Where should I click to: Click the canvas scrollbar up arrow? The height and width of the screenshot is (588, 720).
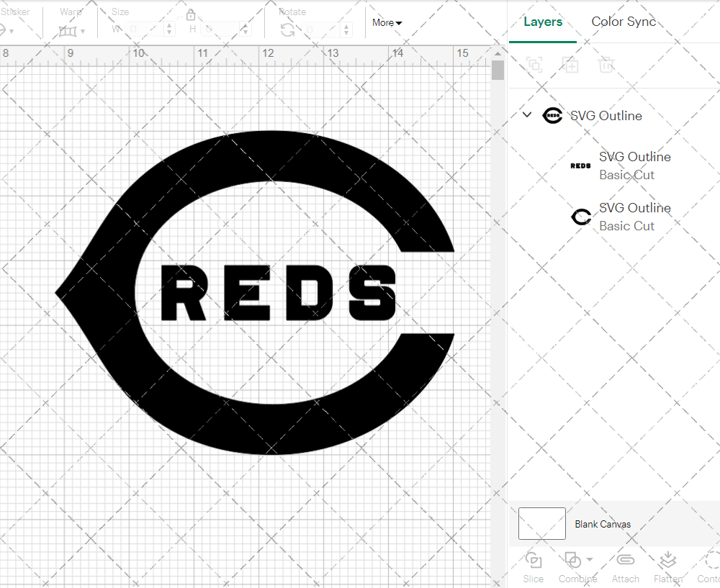point(498,53)
